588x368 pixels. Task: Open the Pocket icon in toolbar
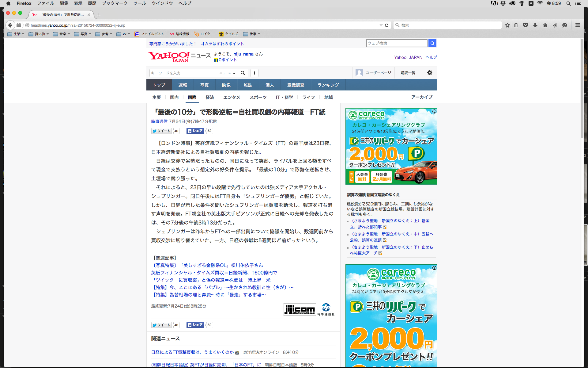tap(526, 25)
